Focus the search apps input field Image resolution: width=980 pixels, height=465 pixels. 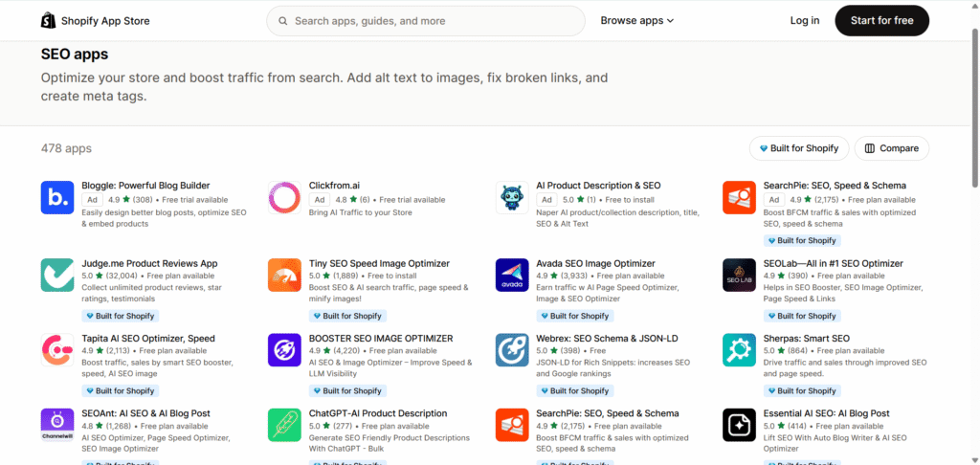click(431, 21)
